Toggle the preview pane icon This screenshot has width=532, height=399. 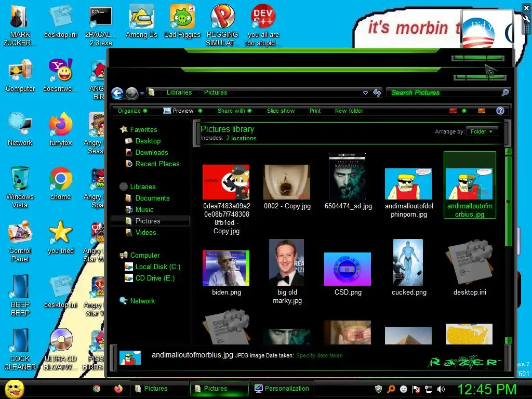coord(482,111)
